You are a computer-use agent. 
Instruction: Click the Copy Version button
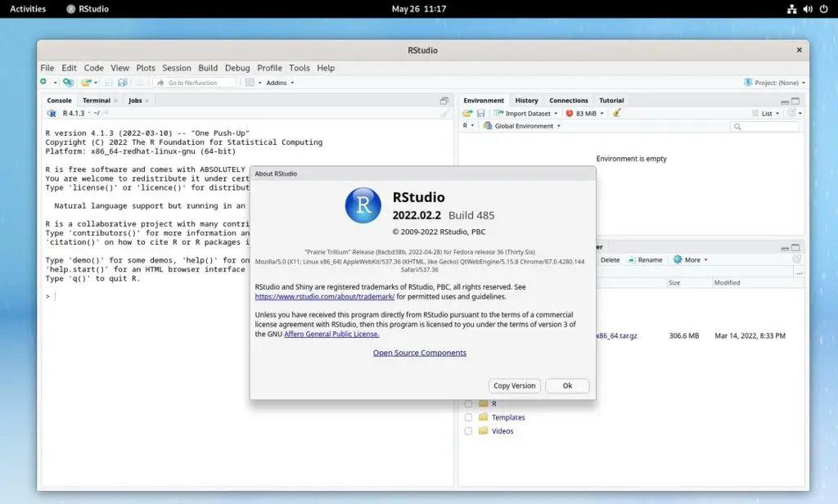[514, 385]
